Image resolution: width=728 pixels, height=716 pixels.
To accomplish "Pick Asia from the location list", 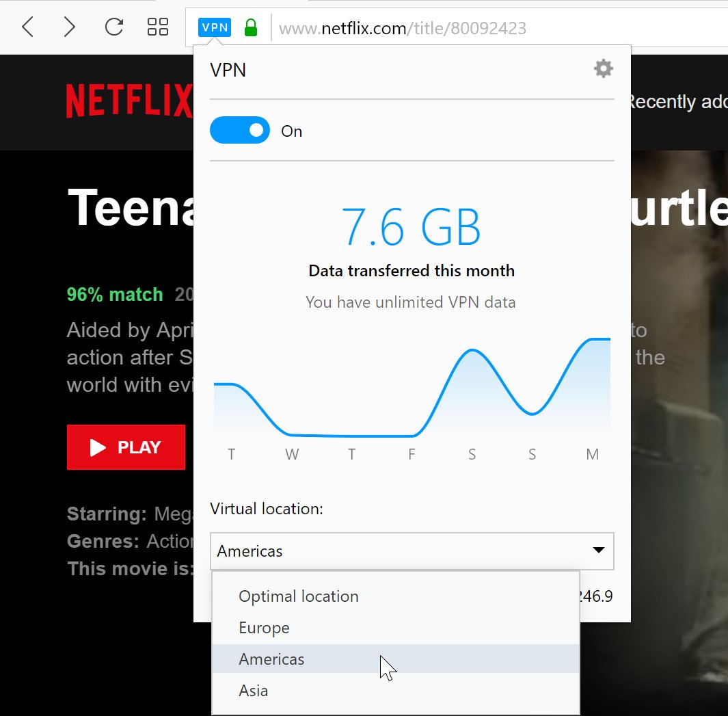I will pyautogui.click(x=396, y=691).
